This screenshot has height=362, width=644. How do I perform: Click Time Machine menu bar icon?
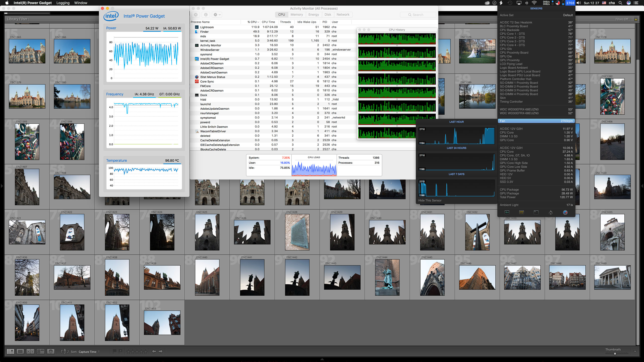[x=510, y=3]
